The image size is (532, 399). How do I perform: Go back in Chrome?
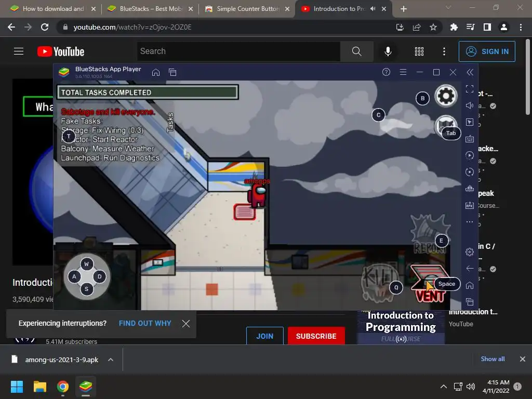tap(11, 27)
